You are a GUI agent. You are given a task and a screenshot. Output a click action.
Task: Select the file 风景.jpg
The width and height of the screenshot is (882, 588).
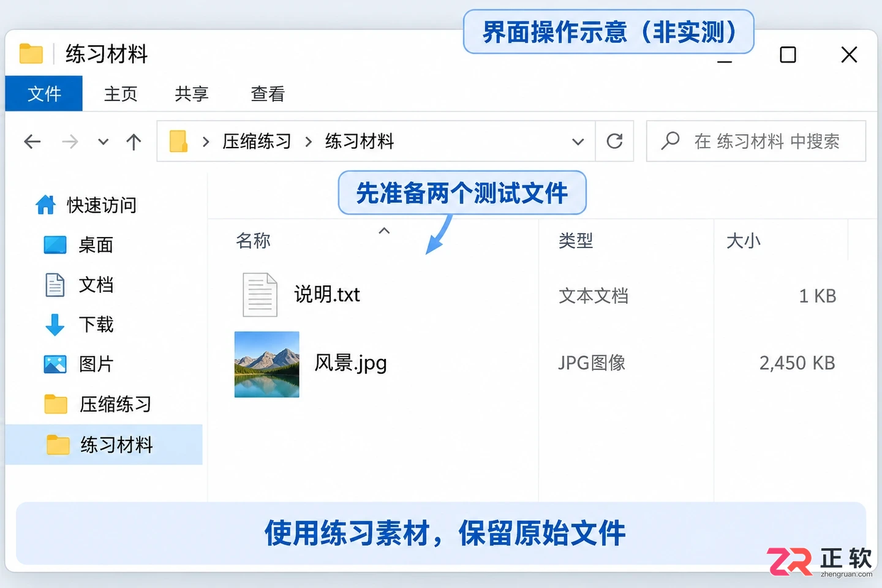point(350,363)
